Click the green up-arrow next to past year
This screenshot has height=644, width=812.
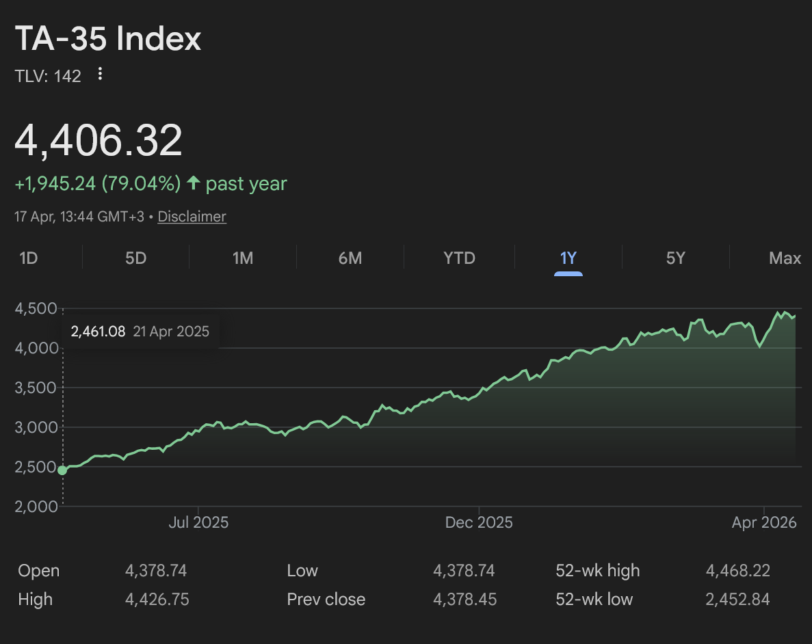pos(193,183)
